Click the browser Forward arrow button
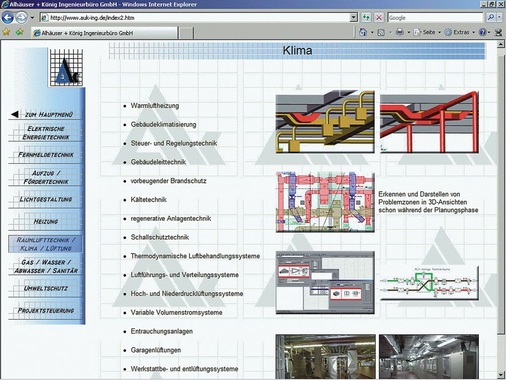The image size is (506, 380). (22, 18)
